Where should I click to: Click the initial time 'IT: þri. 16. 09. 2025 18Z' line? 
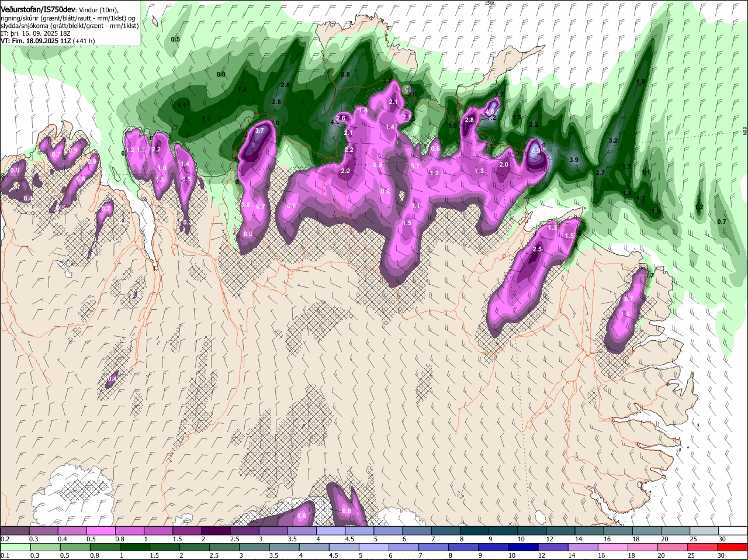tap(36, 33)
